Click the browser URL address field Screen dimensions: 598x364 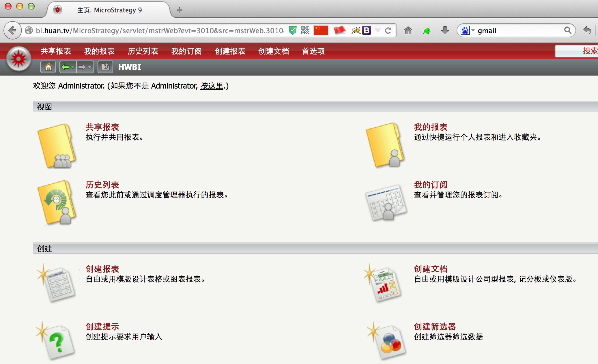[x=159, y=31]
